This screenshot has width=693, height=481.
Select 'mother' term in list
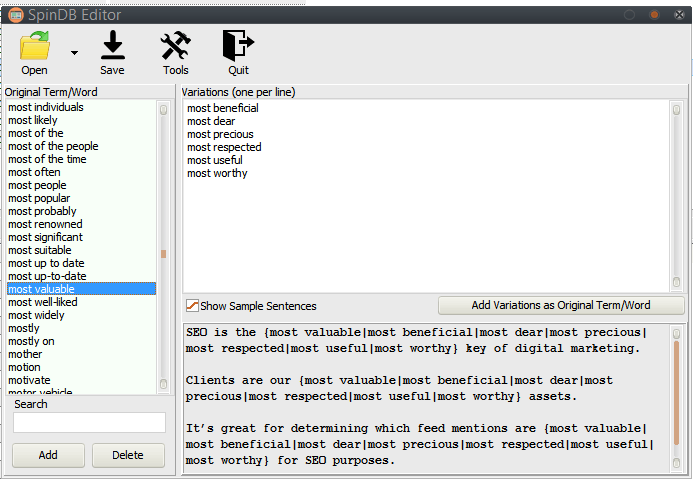point(81,354)
